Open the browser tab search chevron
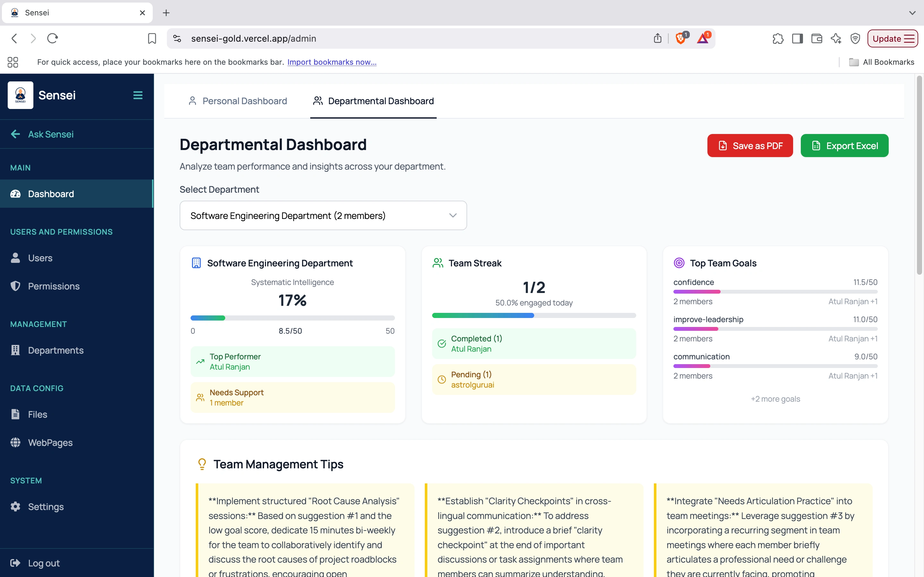924x577 pixels. click(912, 13)
